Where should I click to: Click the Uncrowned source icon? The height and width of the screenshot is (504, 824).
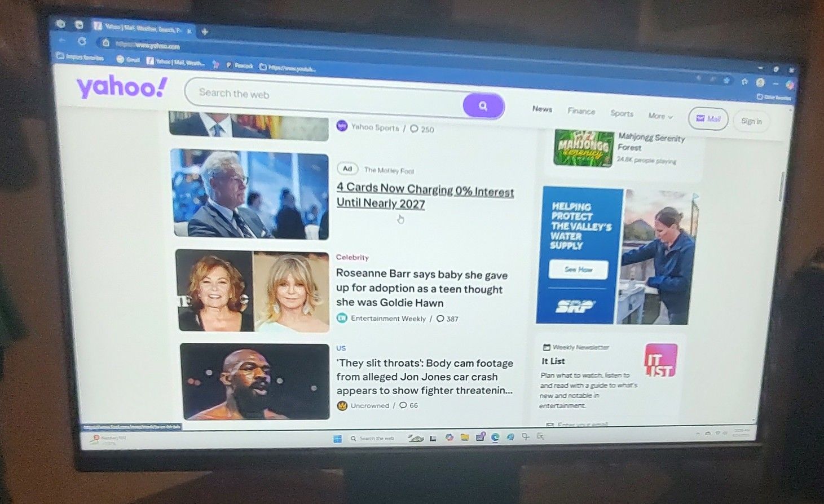pyautogui.click(x=342, y=405)
